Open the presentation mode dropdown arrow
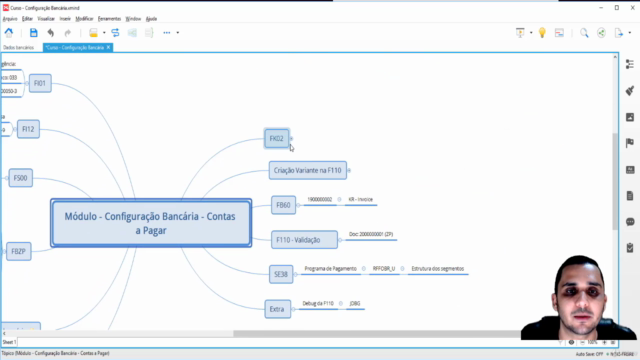The width and height of the screenshot is (640, 360). point(531,33)
